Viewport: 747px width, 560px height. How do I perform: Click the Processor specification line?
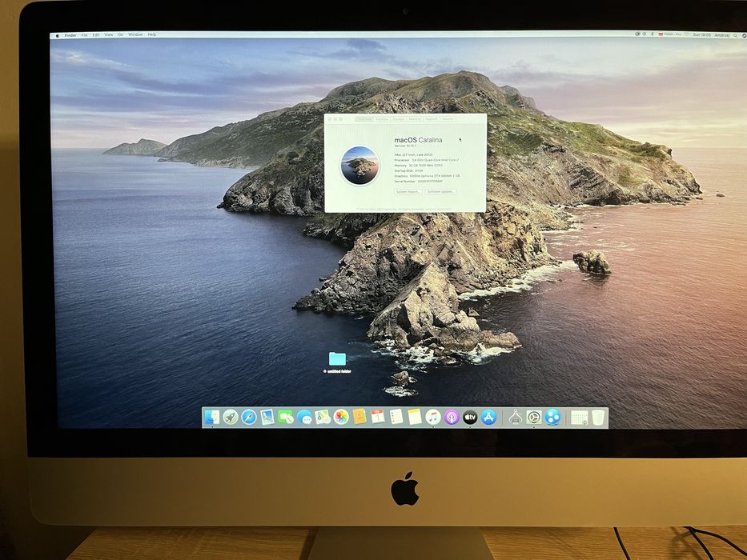coord(427,160)
